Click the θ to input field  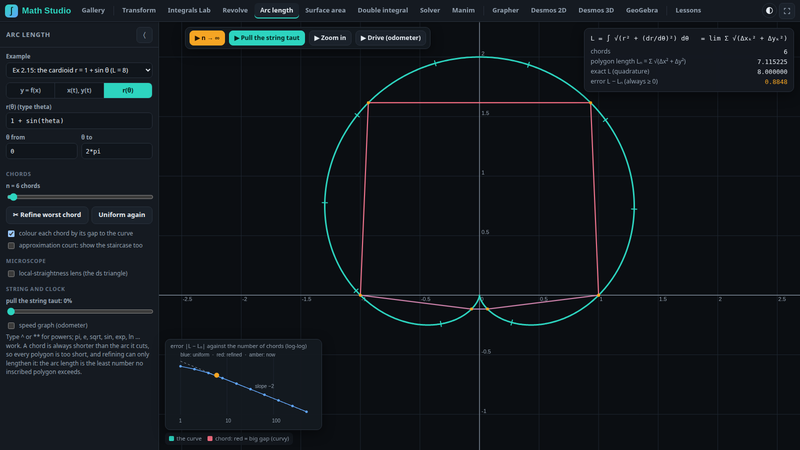[117, 151]
